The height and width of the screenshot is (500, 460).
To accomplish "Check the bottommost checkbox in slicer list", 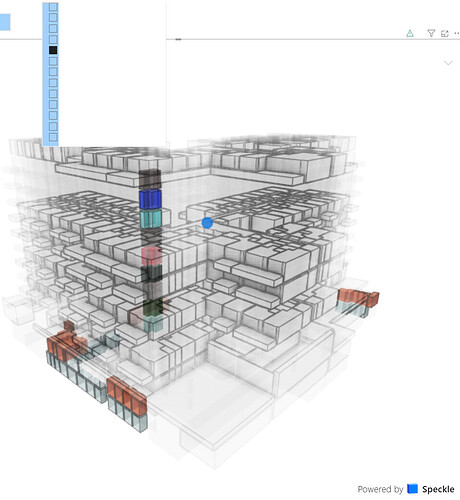I will (53, 137).
